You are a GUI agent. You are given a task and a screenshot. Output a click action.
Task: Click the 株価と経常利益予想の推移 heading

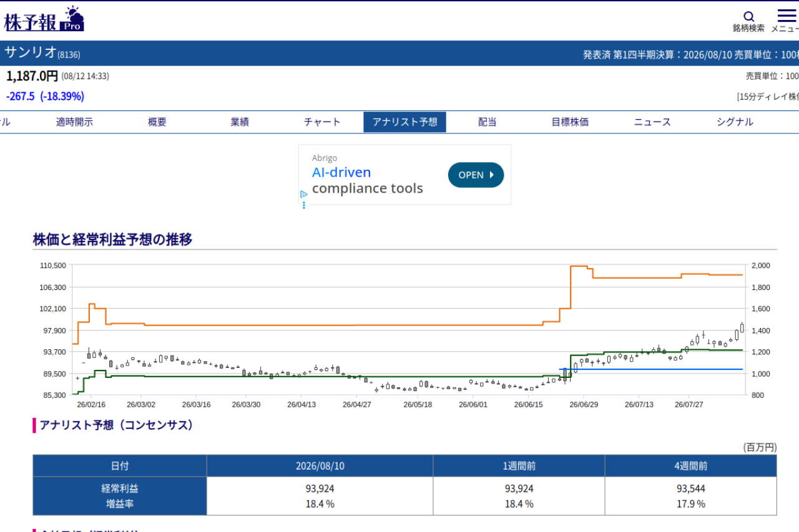coord(112,239)
